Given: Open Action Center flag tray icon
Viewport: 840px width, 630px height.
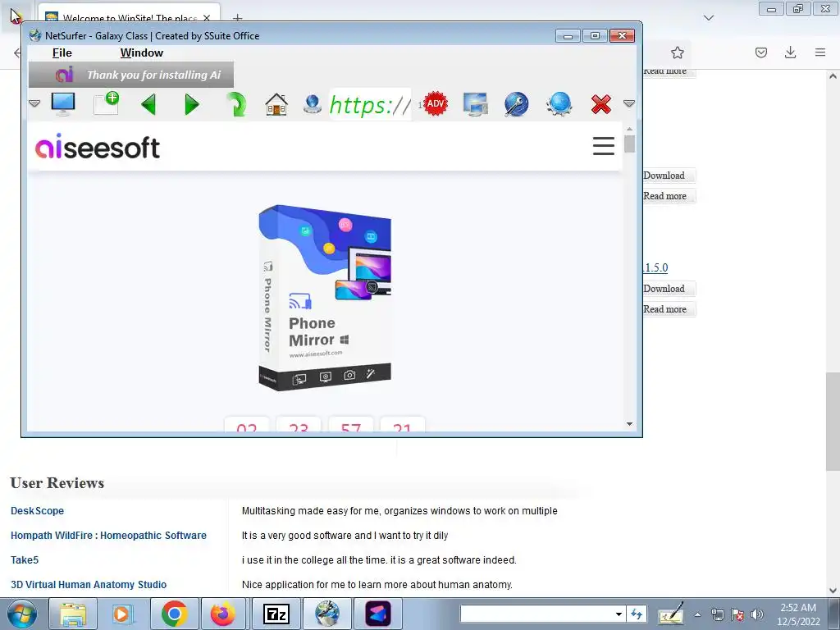Looking at the screenshot, I should pos(737,614).
